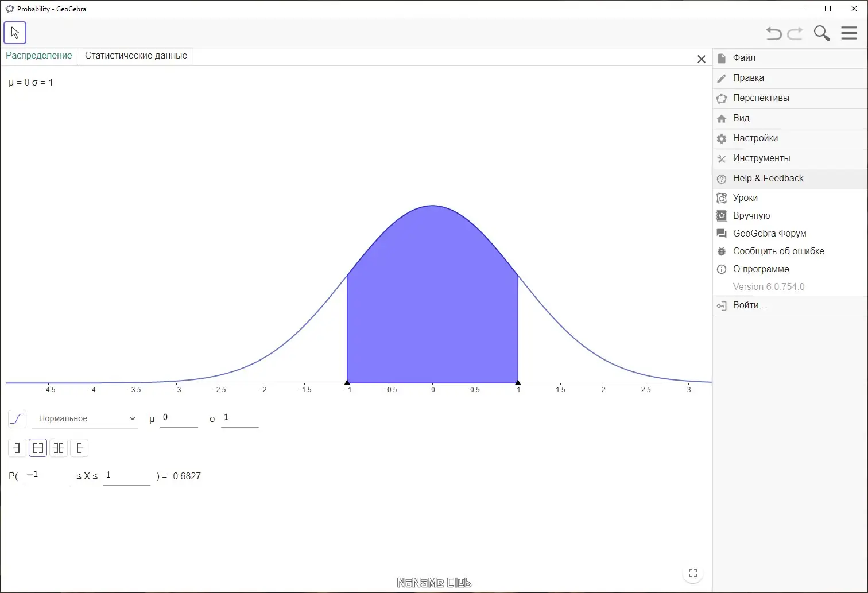Click the Уроки tutorials icon
This screenshot has width=868, height=593.
tap(722, 198)
